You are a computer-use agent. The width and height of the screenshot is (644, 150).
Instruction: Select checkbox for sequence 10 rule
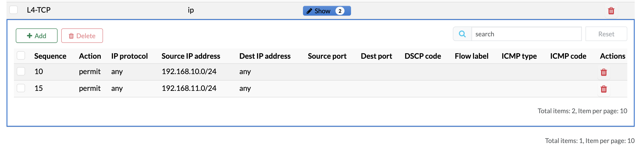[21, 72]
